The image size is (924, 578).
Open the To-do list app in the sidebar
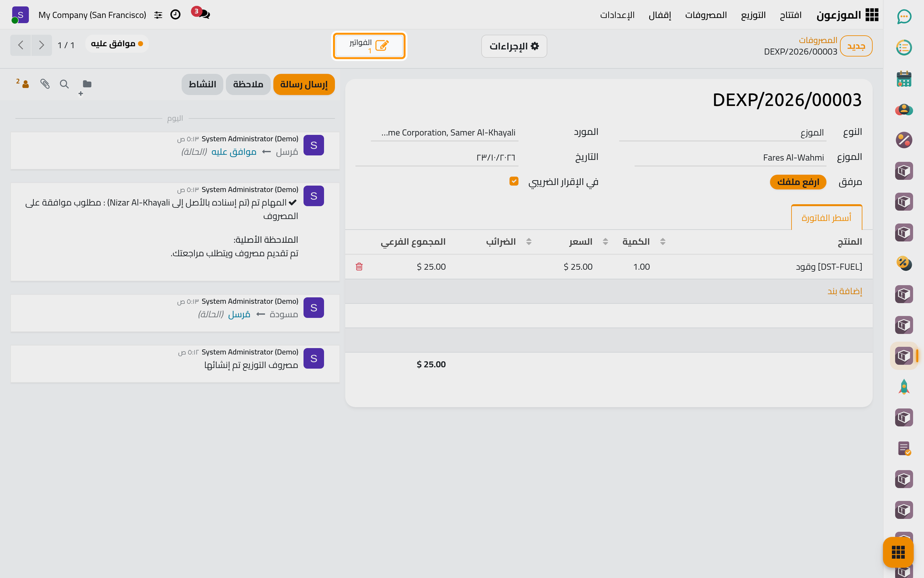pos(904,48)
